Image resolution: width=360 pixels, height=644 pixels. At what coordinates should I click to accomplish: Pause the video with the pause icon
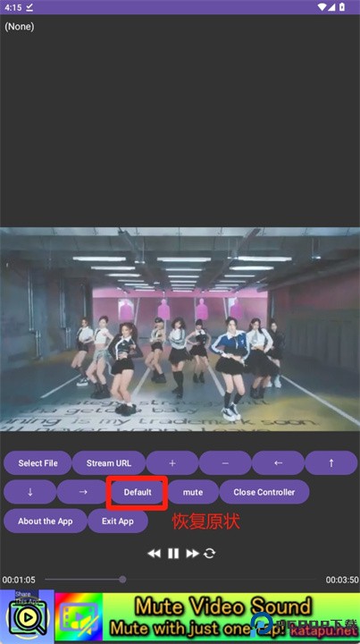(x=173, y=554)
